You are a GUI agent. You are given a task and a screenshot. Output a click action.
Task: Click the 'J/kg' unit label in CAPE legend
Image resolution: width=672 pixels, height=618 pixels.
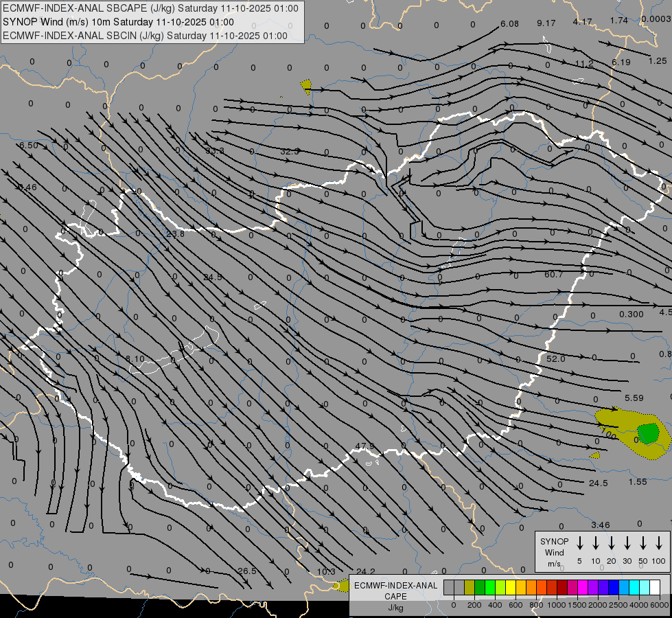395,608
